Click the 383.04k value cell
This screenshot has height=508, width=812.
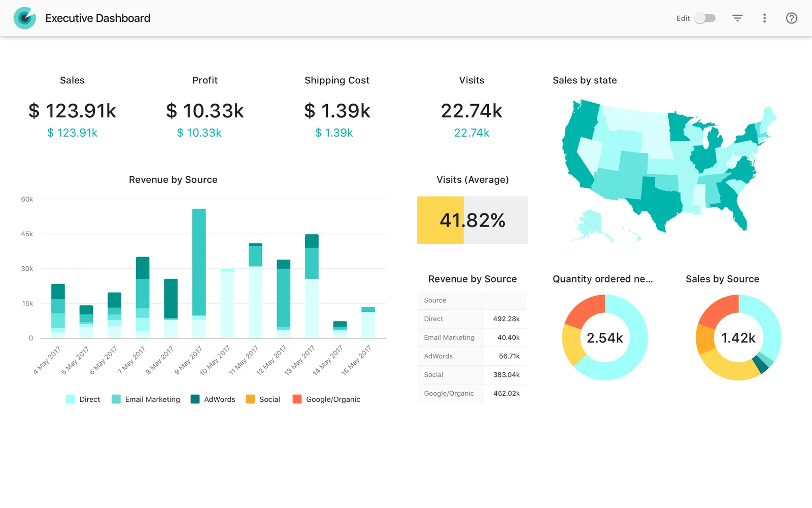506,375
